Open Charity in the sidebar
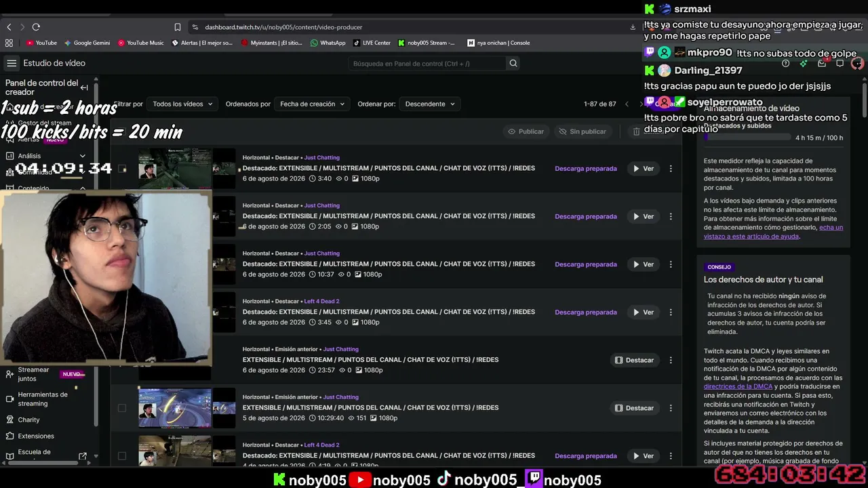 point(28,420)
